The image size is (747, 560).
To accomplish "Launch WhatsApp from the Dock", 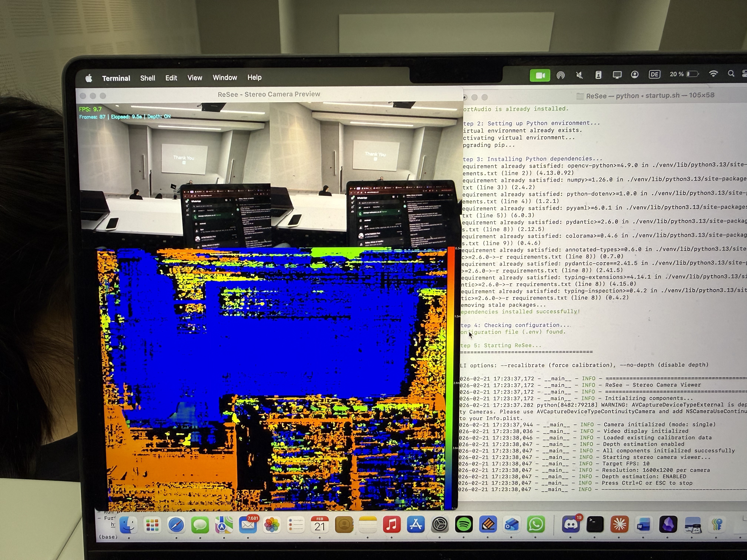I will (536, 524).
